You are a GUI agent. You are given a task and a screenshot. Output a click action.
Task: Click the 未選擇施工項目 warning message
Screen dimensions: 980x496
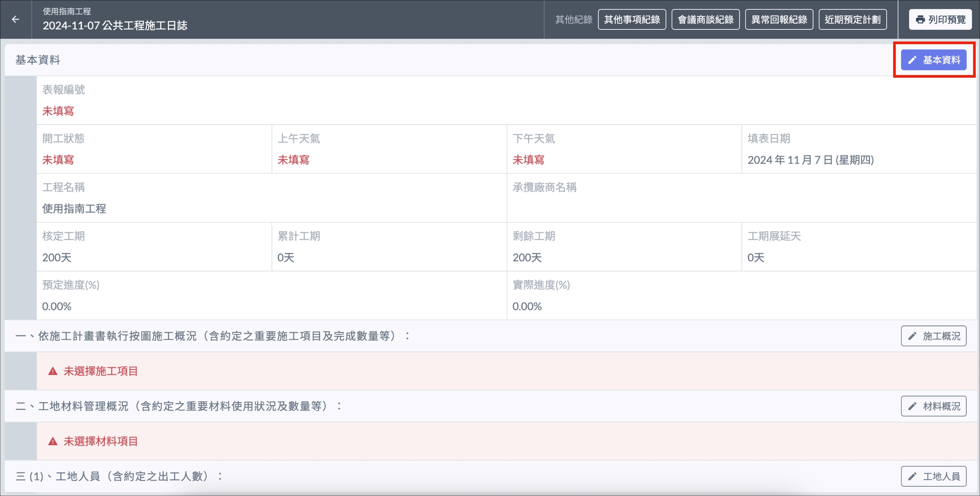point(101,371)
